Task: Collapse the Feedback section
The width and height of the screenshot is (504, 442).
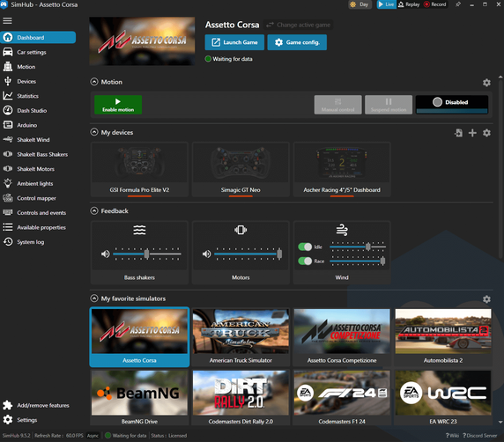Action: 94,210
